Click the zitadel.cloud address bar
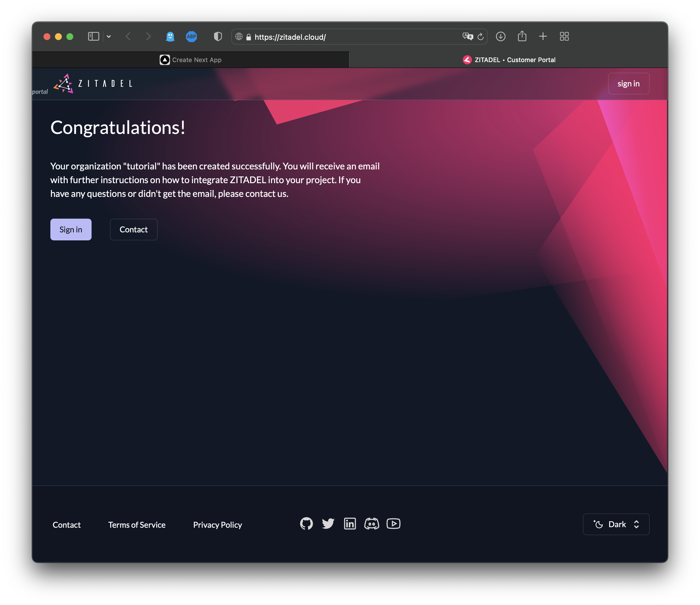The image size is (700, 605). click(351, 37)
